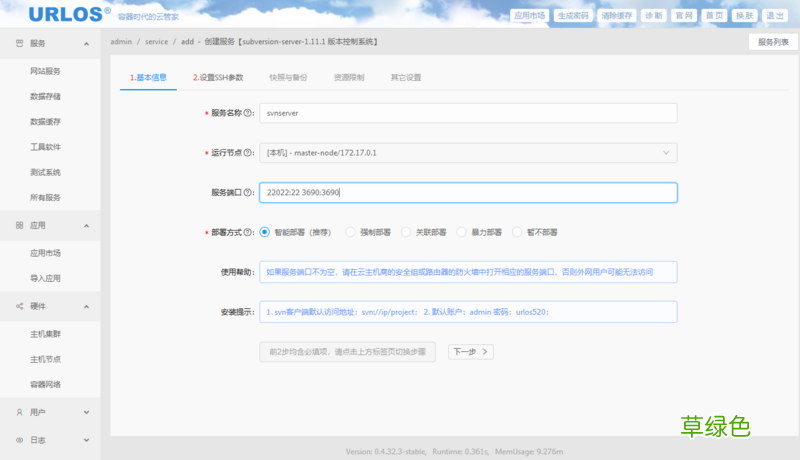Viewport: 800px width, 460px height.
Task: Click help icon next to 运行节点
Action: (x=247, y=152)
